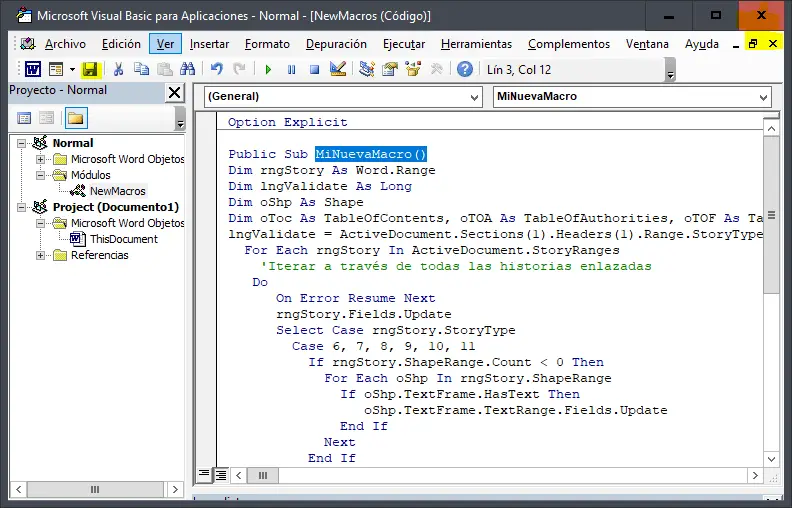Open the Properties Window icon
This screenshot has width=792, height=508.
coord(390,69)
